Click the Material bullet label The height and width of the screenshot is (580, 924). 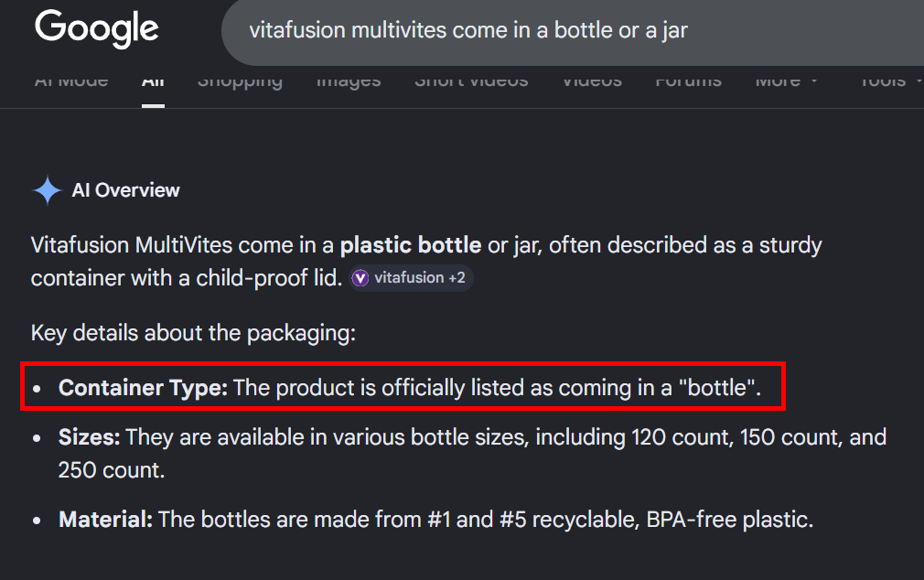coord(106,521)
